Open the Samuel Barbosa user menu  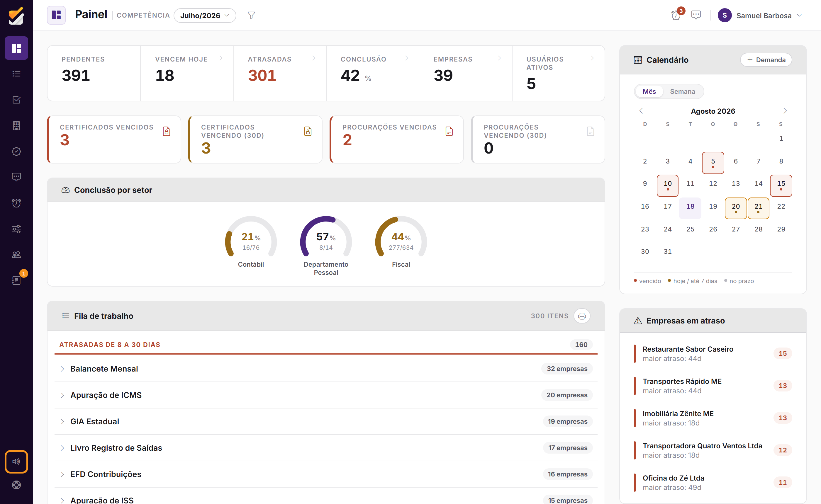tap(760, 16)
